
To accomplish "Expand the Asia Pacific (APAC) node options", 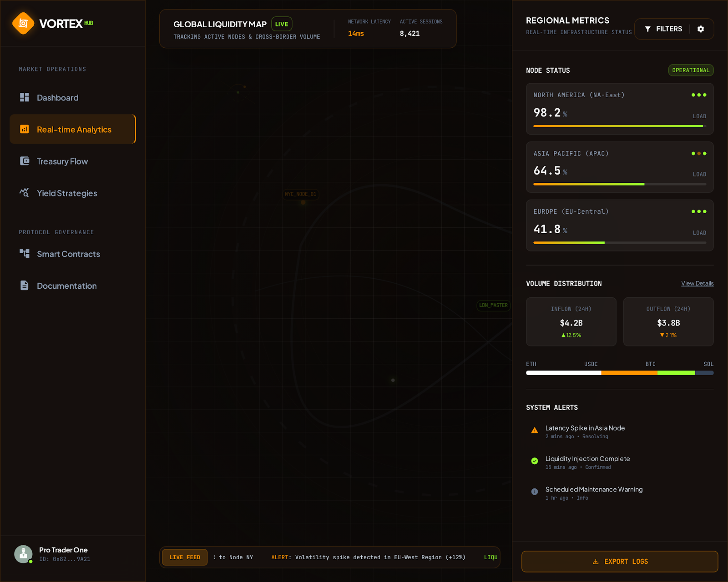I will coord(698,153).
